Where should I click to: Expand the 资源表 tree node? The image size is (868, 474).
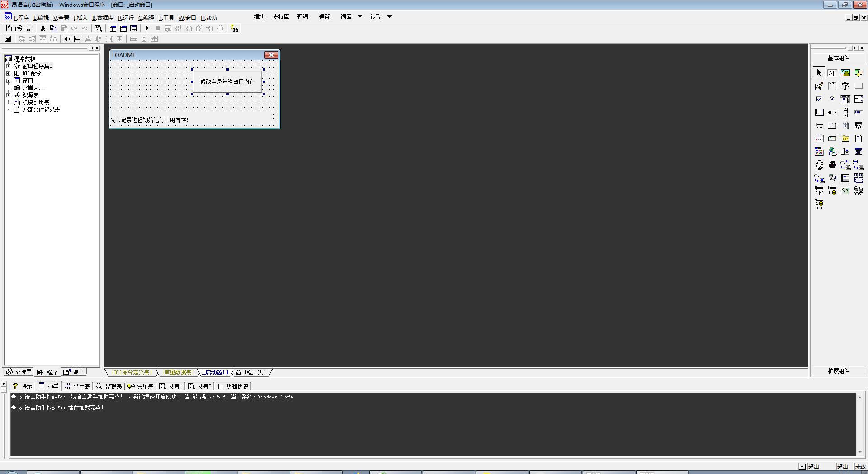click(8, 95)
